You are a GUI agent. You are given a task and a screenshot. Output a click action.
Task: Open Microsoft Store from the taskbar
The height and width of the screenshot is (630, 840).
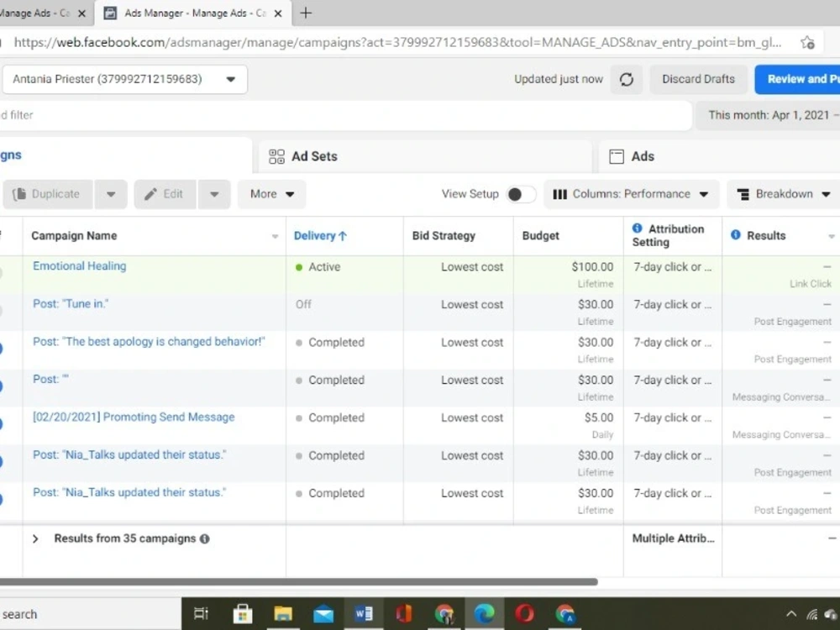[x=243, y=613]
